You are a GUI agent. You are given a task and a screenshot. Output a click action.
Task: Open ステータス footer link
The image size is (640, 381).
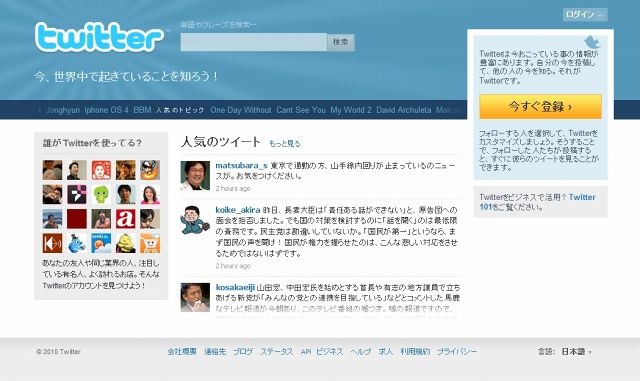pos(277,352)
